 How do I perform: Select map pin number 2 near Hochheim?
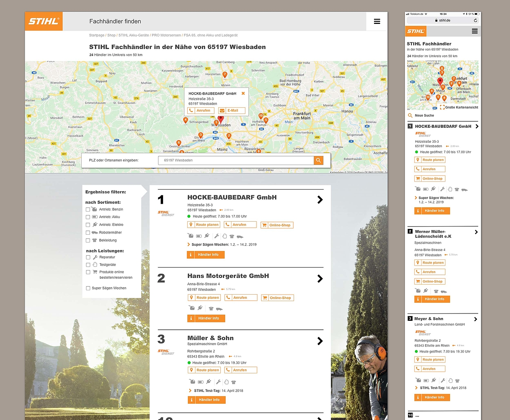pos(229,136)
